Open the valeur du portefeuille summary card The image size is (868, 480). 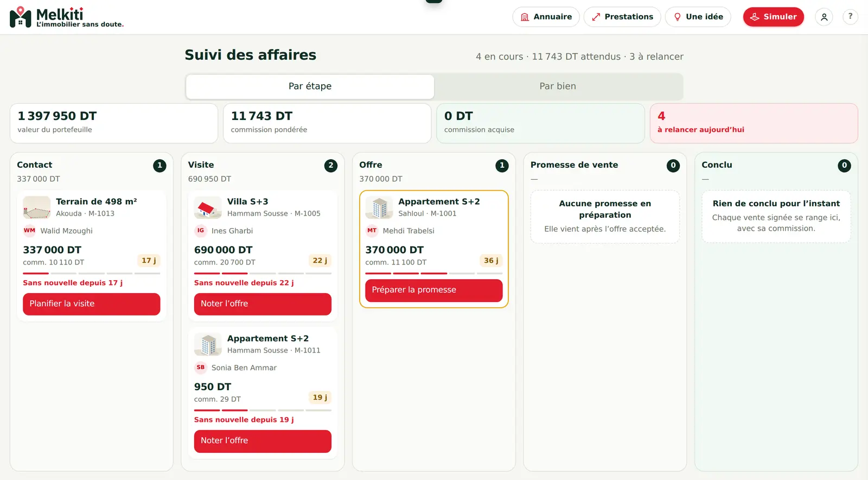114,123
